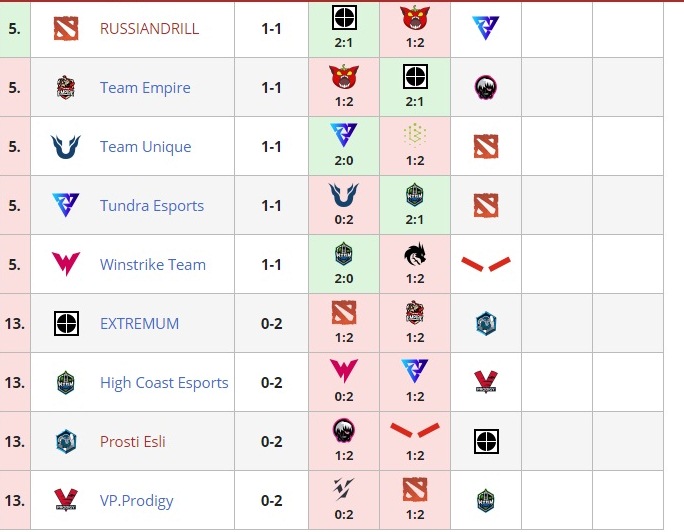
Task: Click the 0-2 record in the VP.Prodigy row
Action: pos(271,501)
